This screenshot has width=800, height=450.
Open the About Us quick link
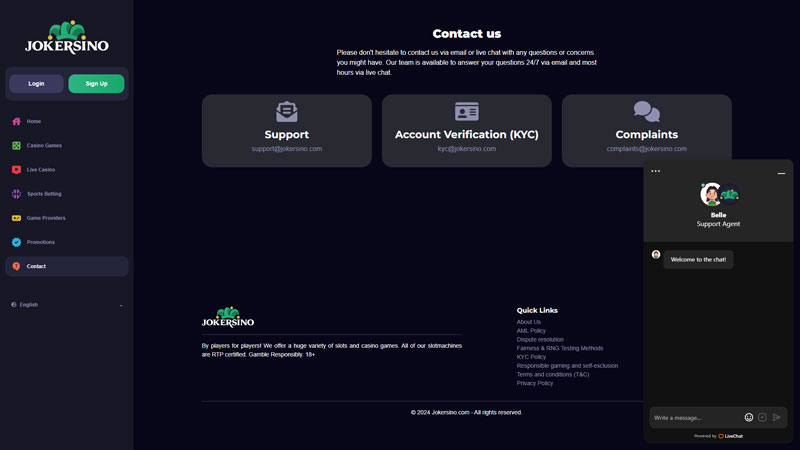pyautogui.click(x=529, y=322)
